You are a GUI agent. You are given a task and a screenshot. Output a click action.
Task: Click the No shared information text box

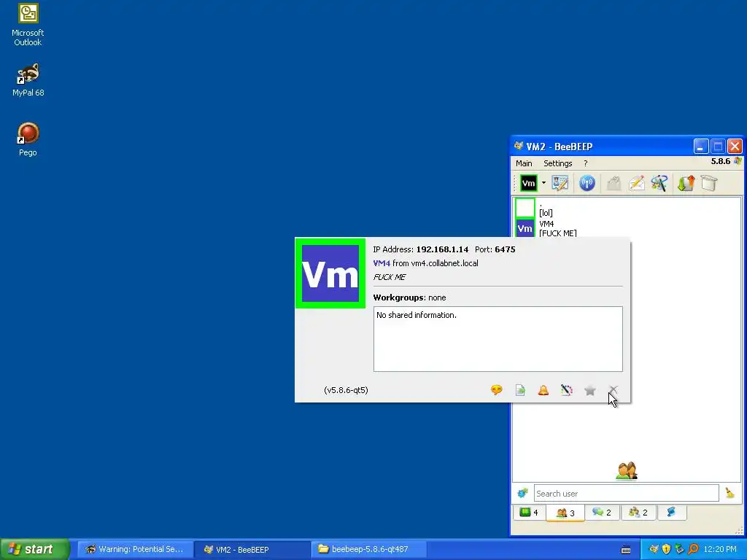[x=498, y=339]
